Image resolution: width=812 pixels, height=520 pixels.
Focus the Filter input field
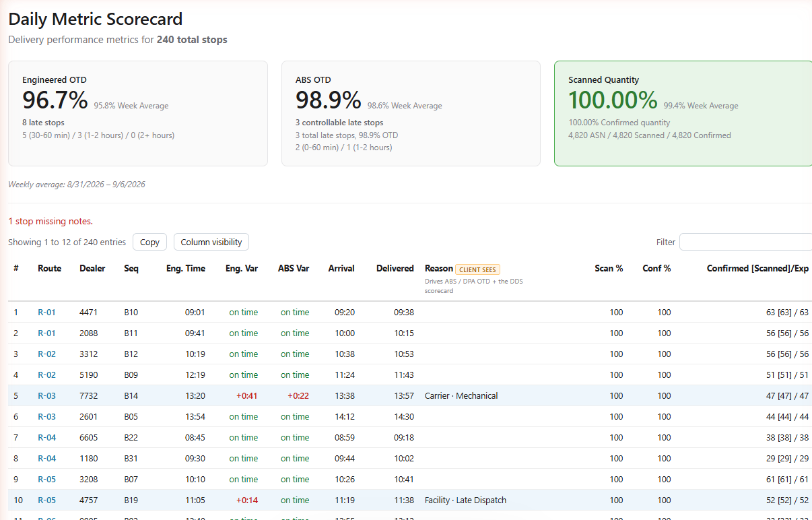745,242
